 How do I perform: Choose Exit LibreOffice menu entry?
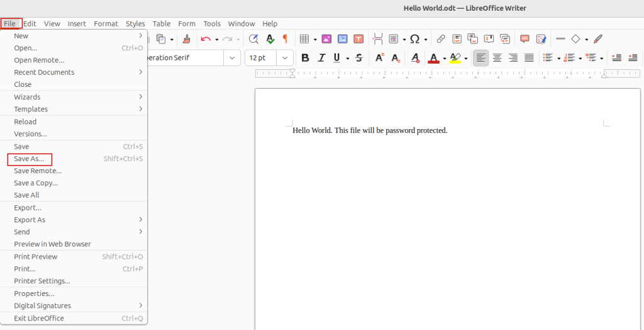[x=74, y=318]
